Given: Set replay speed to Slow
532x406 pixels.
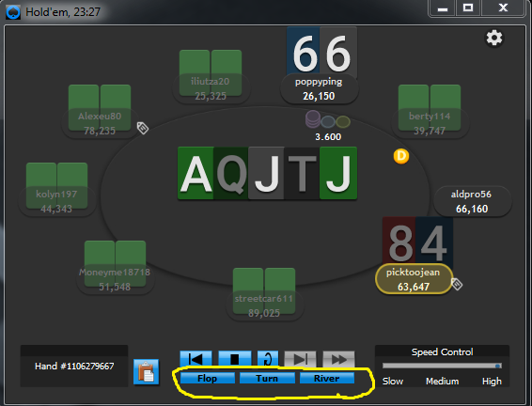Looking at the screenshot, I should [x=393, y=382].
